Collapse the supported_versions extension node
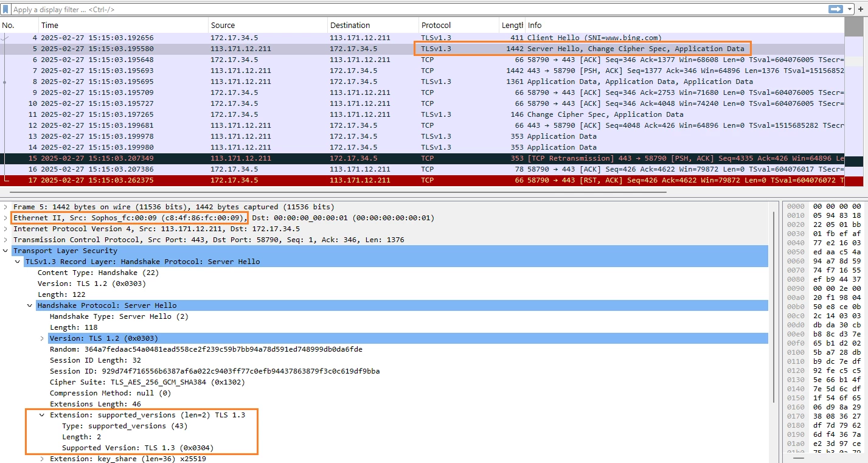 coord(42,415)
